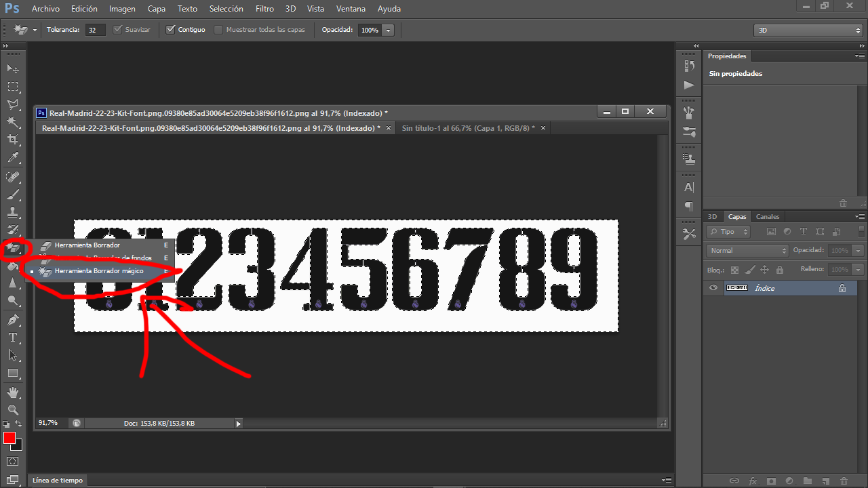Screen dimensions: 868x488
Task: Open the Paragraph panel icon
Action: [x=690, y=206]
